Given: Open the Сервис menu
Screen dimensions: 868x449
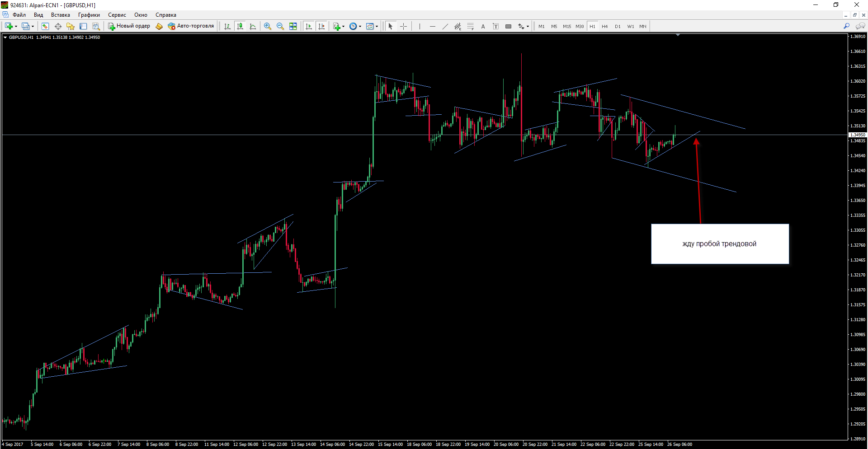Looking at the screenshot, I should pos(117,15).
